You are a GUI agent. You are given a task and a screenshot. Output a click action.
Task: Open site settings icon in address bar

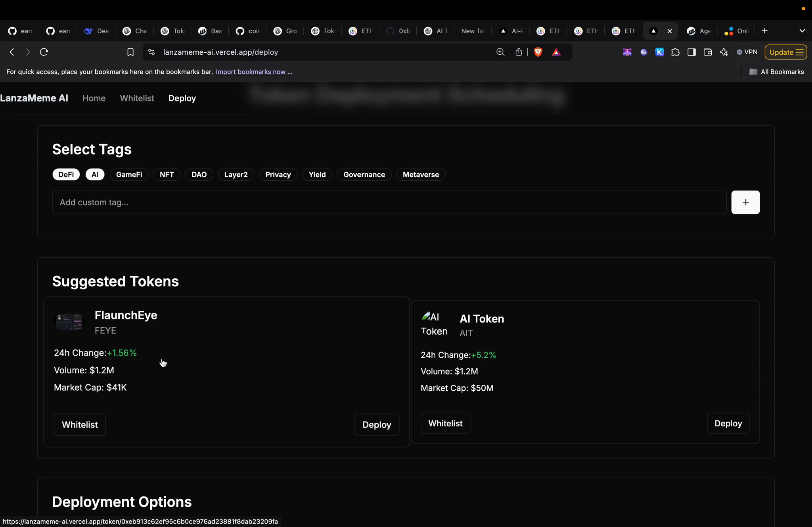[151, 52]
